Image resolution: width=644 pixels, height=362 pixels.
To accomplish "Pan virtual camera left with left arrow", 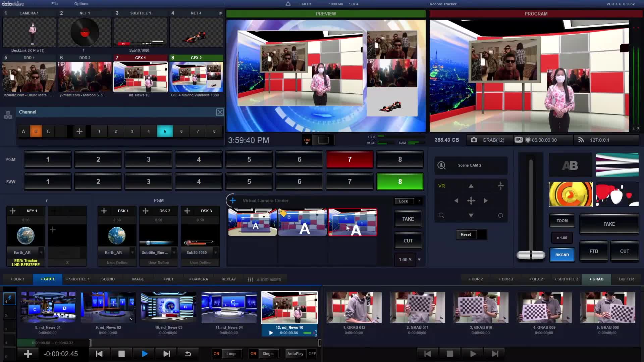I will (456, 200).
